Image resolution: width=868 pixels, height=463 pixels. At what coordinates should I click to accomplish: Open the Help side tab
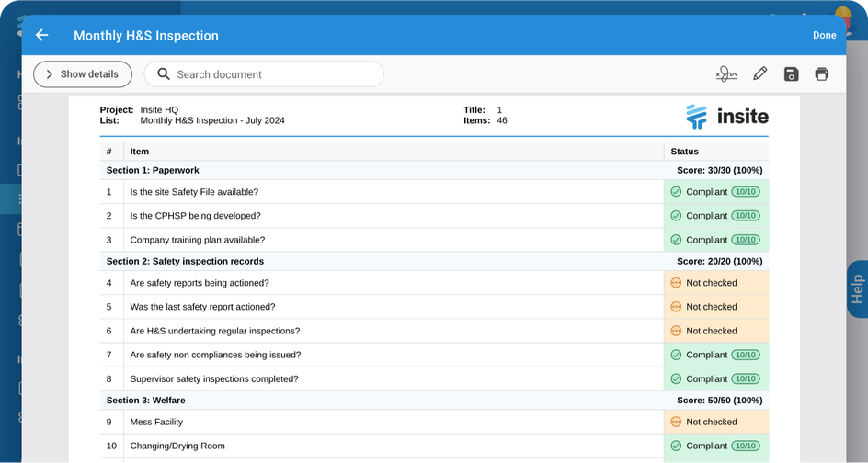pyautogui.click(x=857, y=289)
